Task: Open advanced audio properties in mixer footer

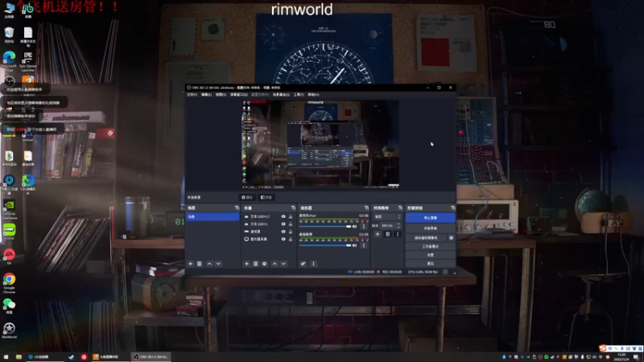Action: point(303,264)
